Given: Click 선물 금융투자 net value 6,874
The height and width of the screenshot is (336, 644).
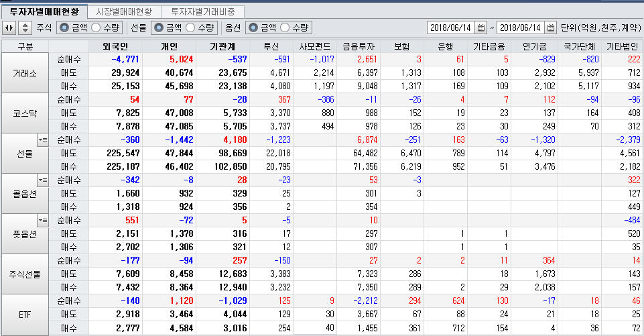Looking at the screenshot, I should [367, 139].
